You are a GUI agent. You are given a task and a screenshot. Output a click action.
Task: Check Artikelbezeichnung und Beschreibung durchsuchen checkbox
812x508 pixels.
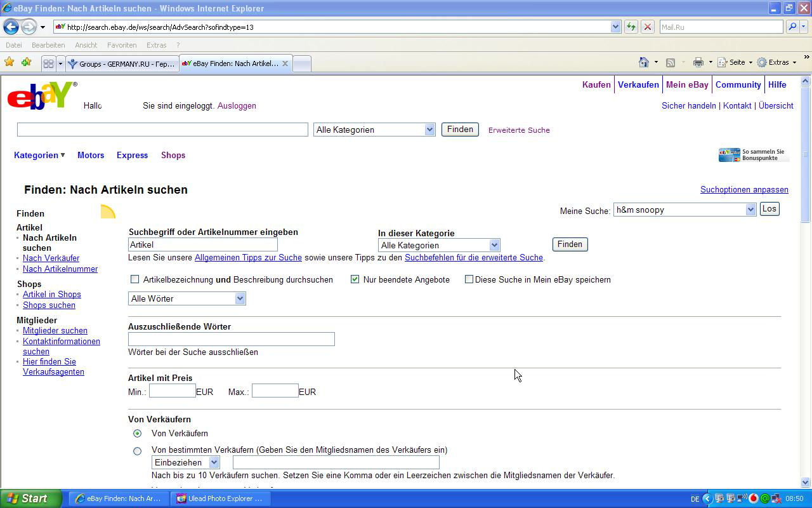[x=134, y=279]
